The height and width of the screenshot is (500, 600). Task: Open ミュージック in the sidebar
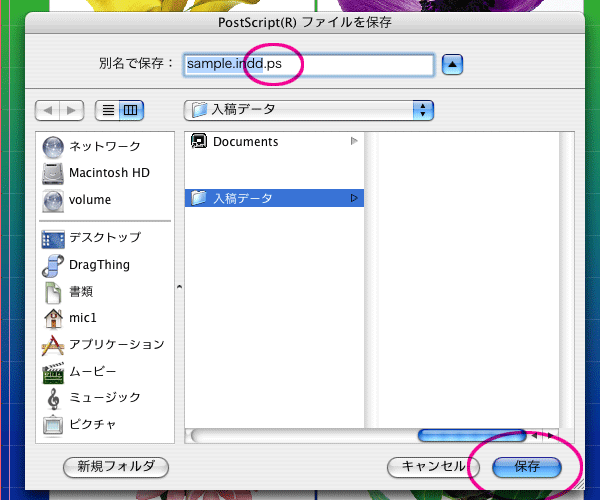[x=104, y=398]
